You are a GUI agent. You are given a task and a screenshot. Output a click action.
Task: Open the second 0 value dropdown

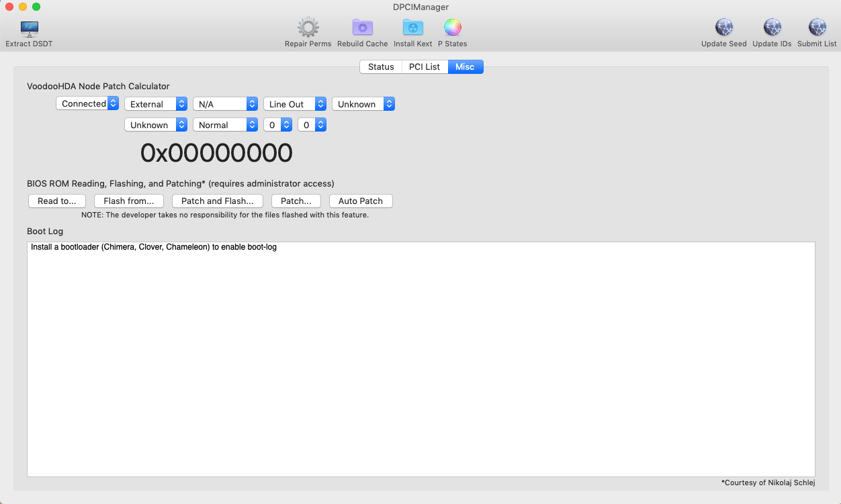312,125
